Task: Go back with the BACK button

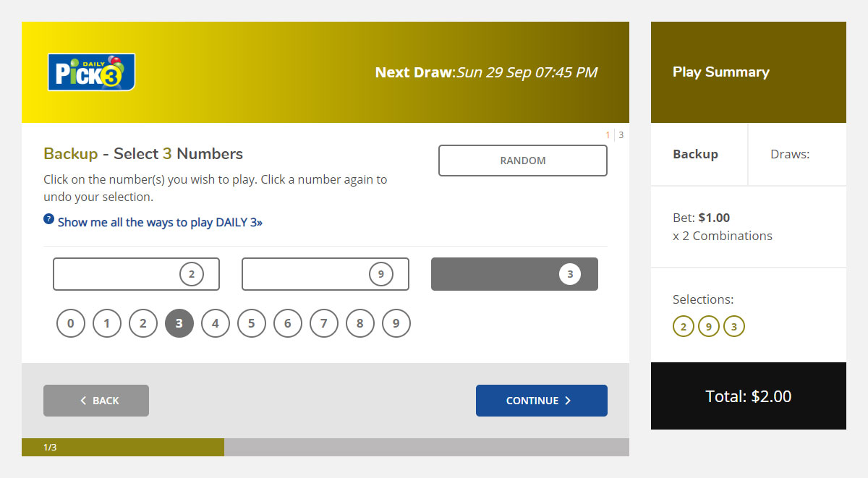Action: tap(96, 401)
